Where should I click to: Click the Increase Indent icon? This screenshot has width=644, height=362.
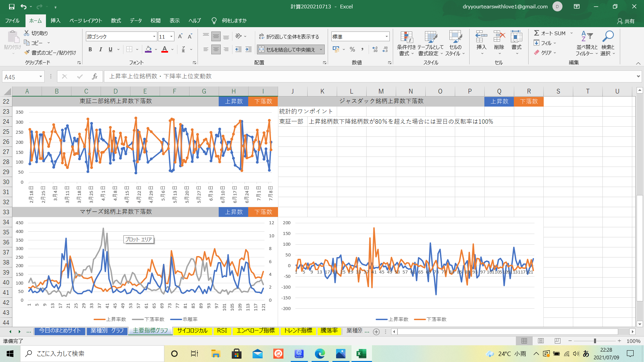click(x=249, y=49)
